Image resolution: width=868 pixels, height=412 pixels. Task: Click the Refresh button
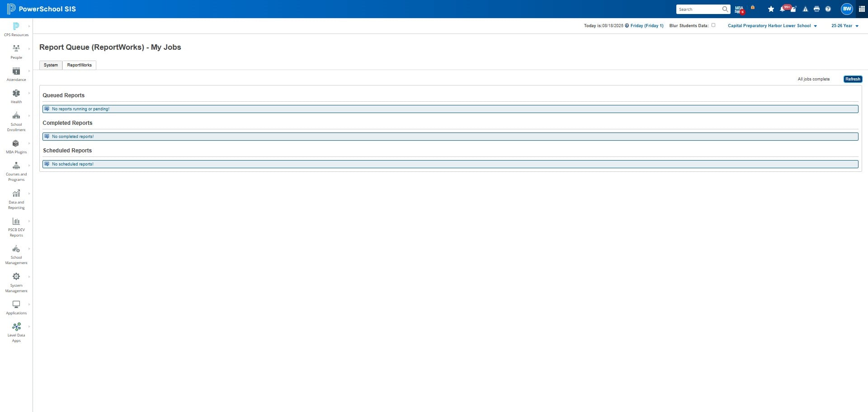(x=853, y=79)
